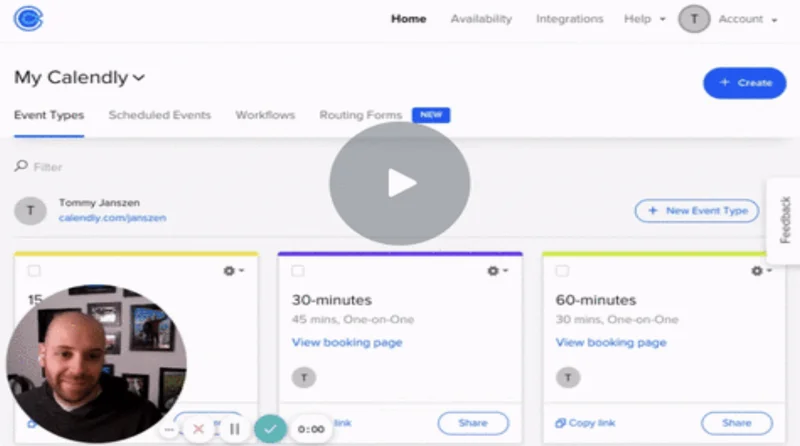800x446 pixels.
Task: Pause the recording
Action: click(235, 429)
